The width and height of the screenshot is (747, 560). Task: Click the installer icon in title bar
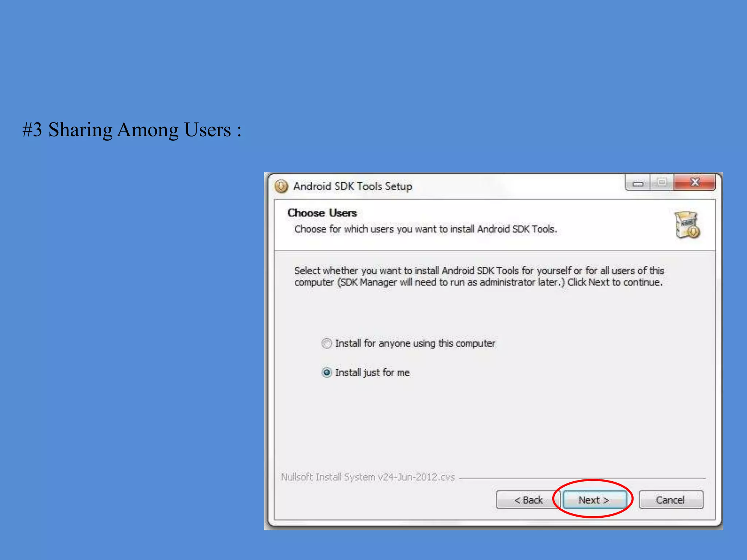[281, 186]
